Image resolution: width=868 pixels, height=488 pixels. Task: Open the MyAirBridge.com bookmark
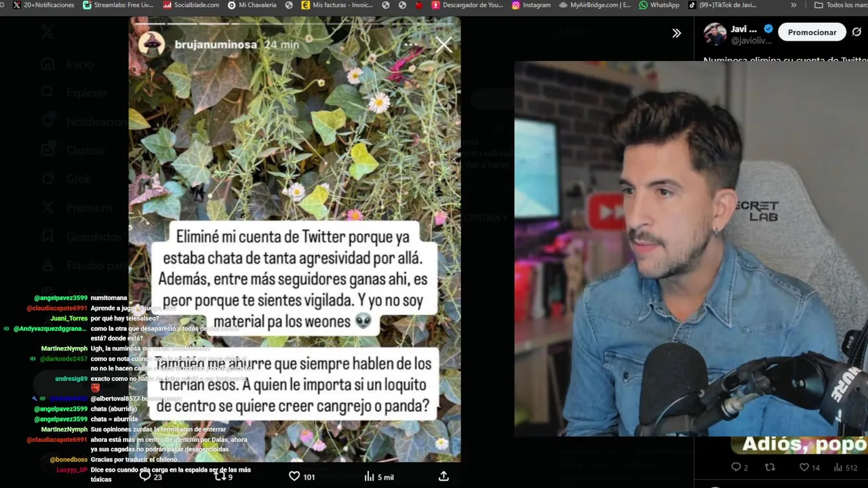coord(595,5)
